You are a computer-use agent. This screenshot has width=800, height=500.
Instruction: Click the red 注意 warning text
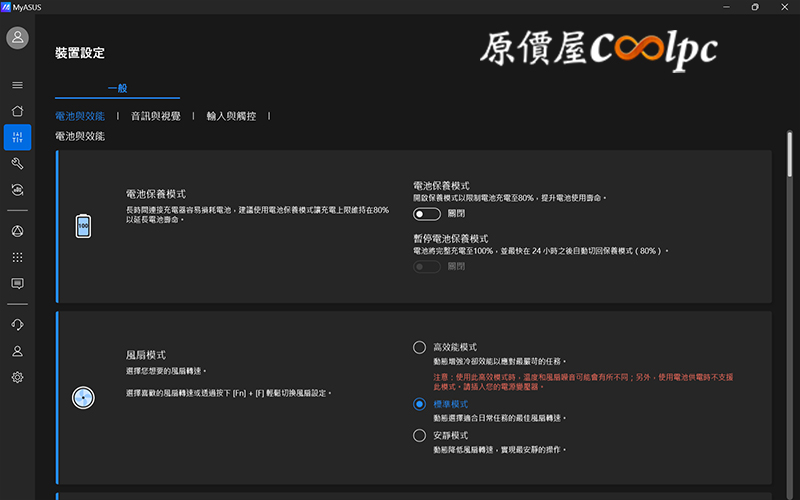tap(583, 382)
